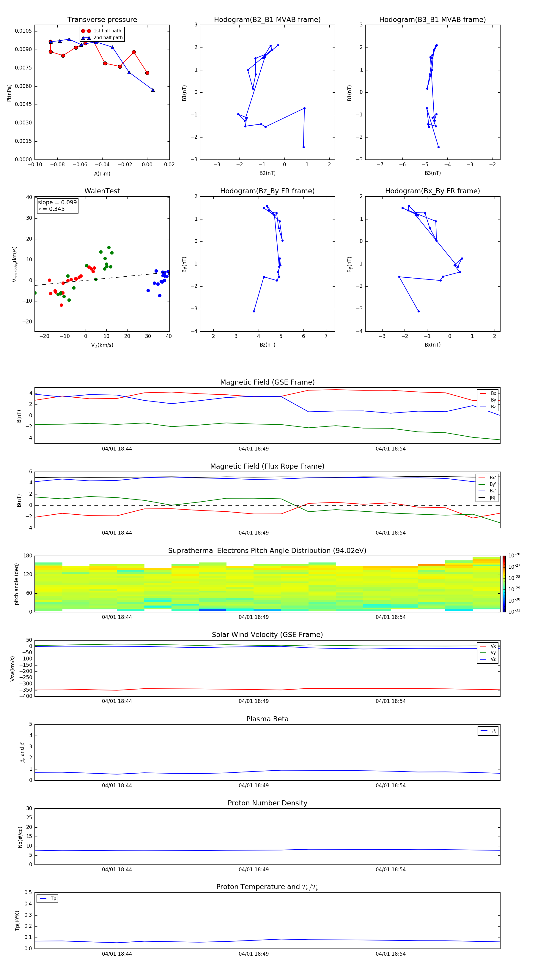Click the 'By' legend entry in GSE plot
This screenshot has height=980, width=535.
tap(488, 400)
